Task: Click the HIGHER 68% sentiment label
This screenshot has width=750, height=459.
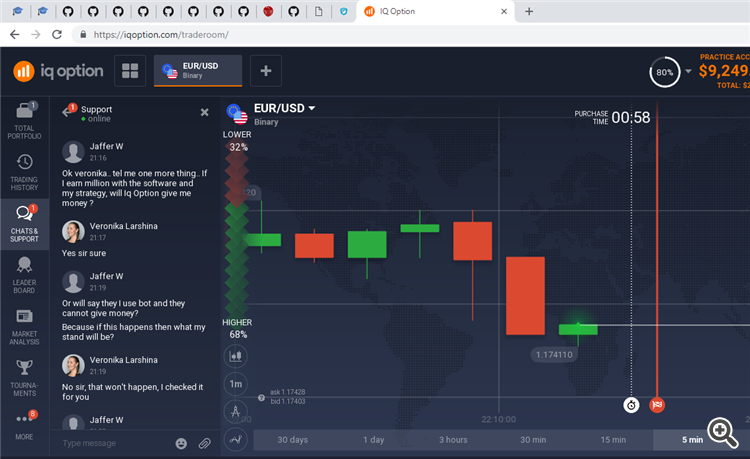Action: point(237,328)
